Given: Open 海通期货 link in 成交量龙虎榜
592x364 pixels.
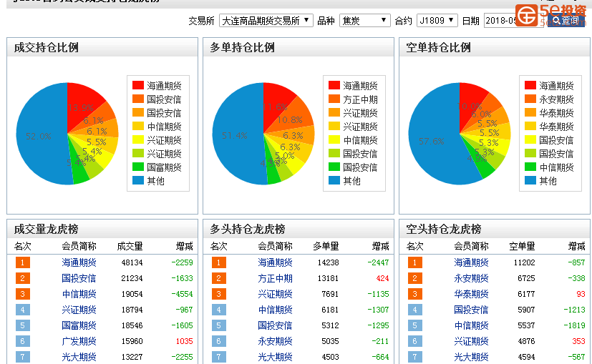Looking at the screenshot, I should (79, 262).
